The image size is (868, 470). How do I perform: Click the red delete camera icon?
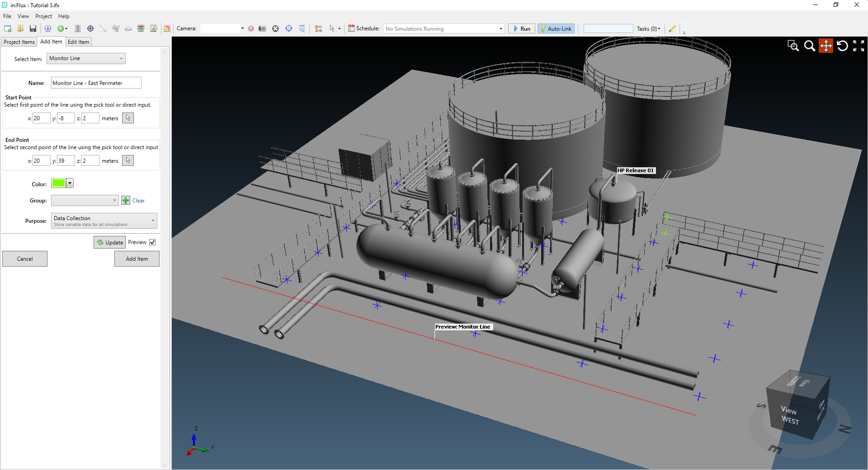click(251, 28)
